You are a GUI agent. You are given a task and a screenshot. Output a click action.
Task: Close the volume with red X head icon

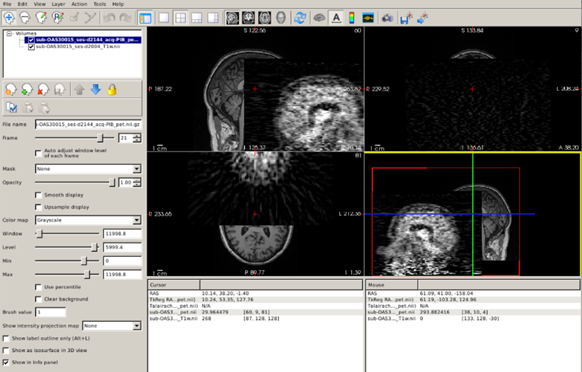pos(43,89)
